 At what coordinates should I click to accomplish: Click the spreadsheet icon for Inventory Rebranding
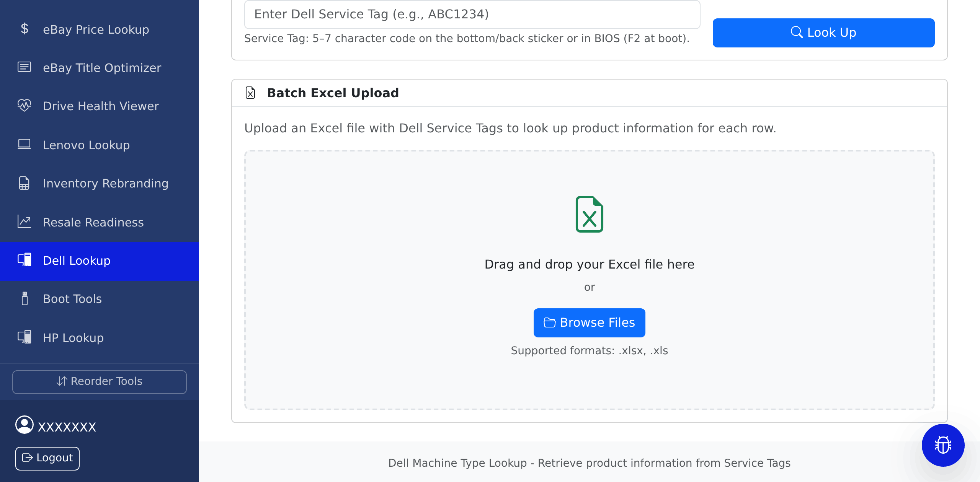(x=24, y=183)
